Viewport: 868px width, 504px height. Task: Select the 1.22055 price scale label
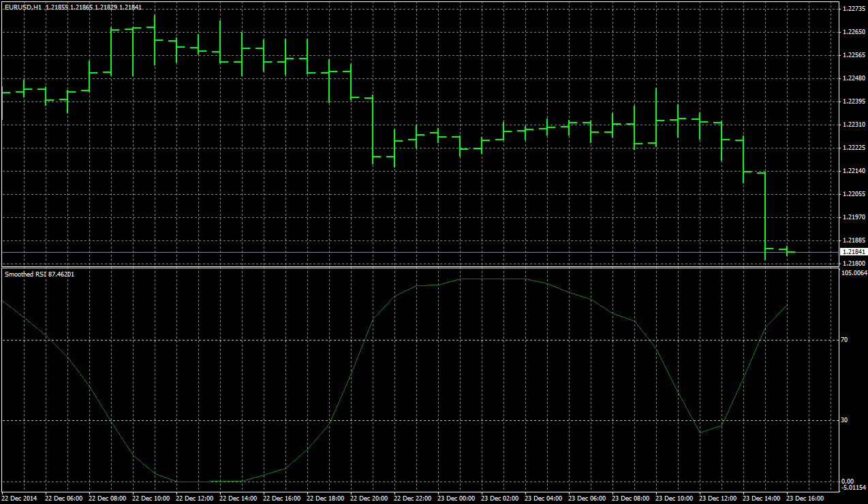pos(853,194)
